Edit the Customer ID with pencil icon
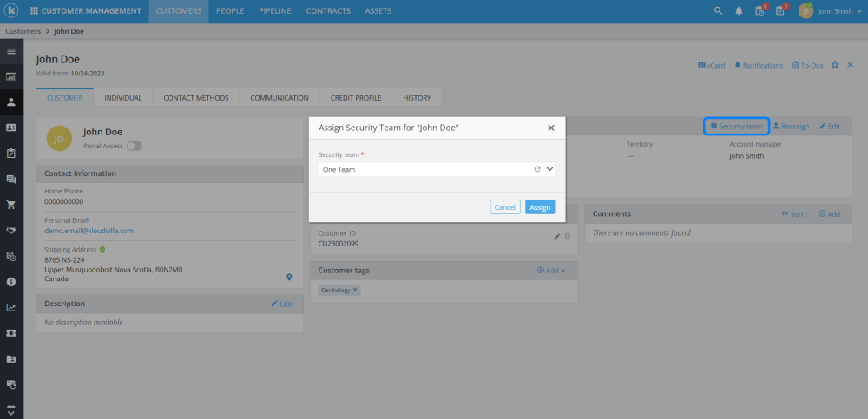The height and width of the screenshot is (419, 868). (x=557, y=237)
